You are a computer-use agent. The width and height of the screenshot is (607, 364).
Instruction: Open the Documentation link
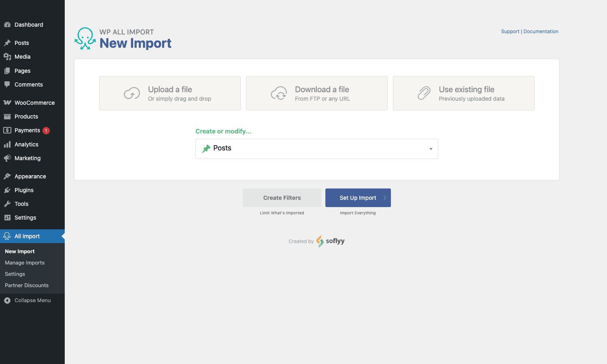click(x=541, y=32)
